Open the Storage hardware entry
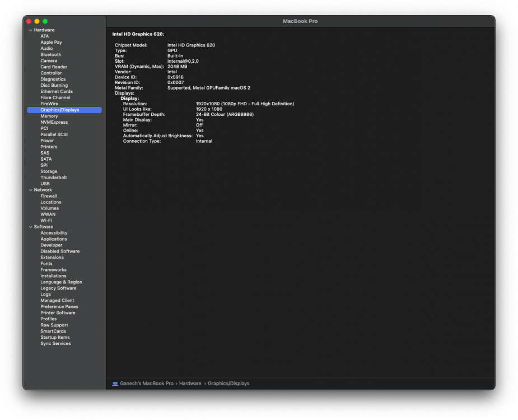This screenshot has width=518, height=420. click(x=49, y=171)
